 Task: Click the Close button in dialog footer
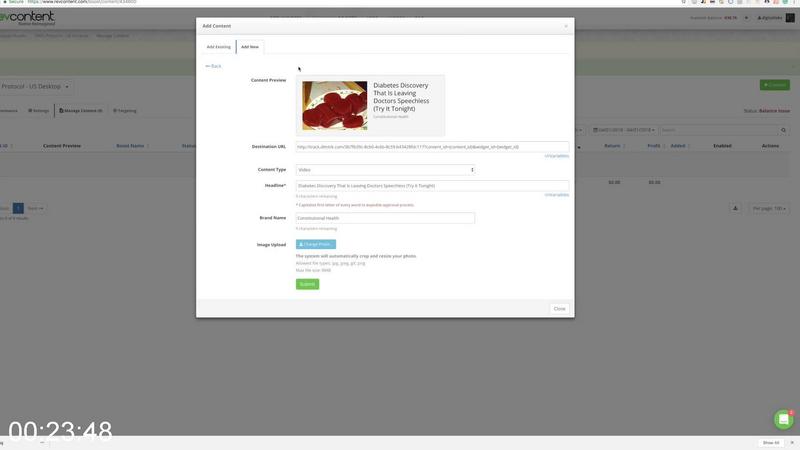pos(560,309)
